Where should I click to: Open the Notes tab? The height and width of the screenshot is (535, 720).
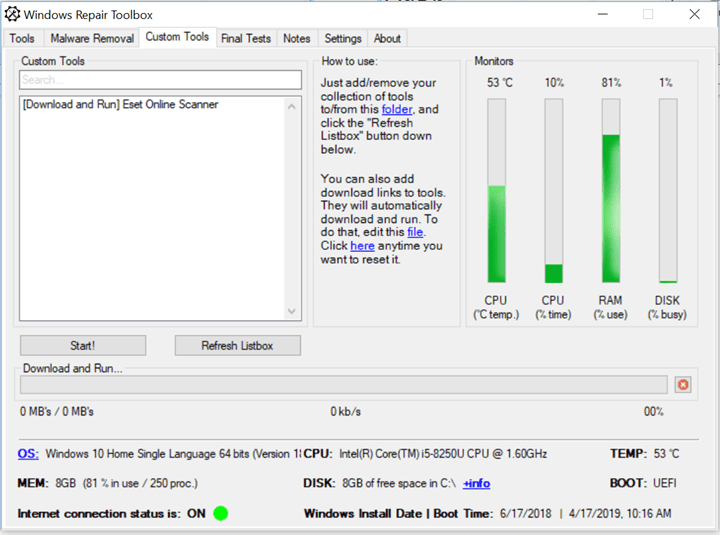pyautogui.click(x=297, y=38)
